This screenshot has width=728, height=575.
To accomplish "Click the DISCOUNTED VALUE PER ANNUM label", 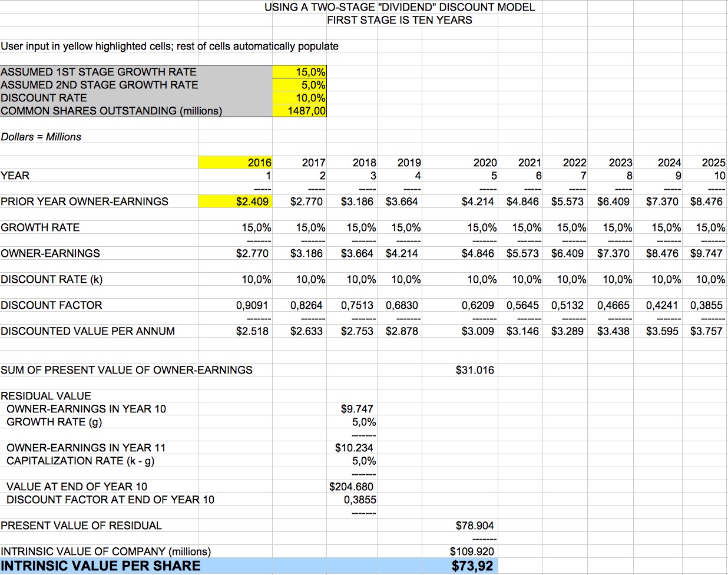I will point(88,331).
